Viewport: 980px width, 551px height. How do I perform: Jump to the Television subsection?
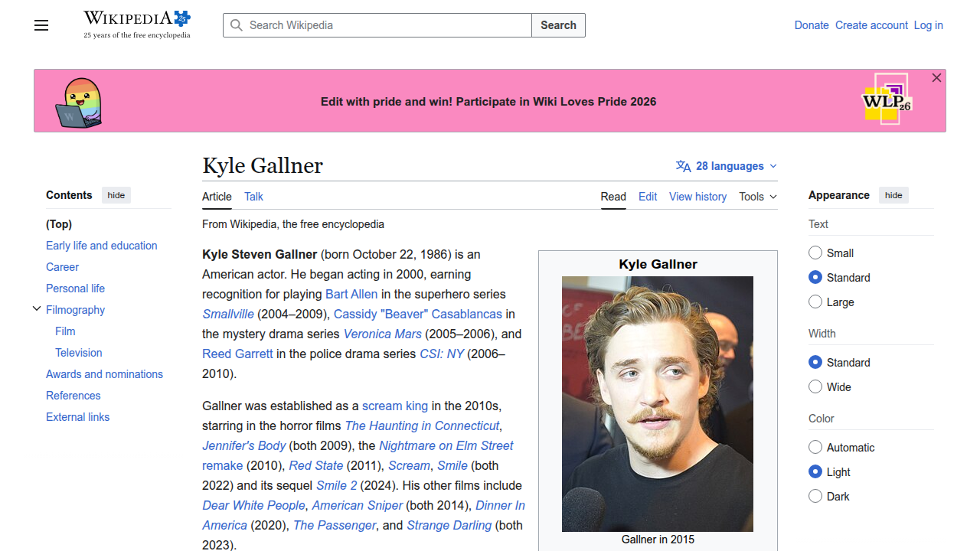point(78,353)
